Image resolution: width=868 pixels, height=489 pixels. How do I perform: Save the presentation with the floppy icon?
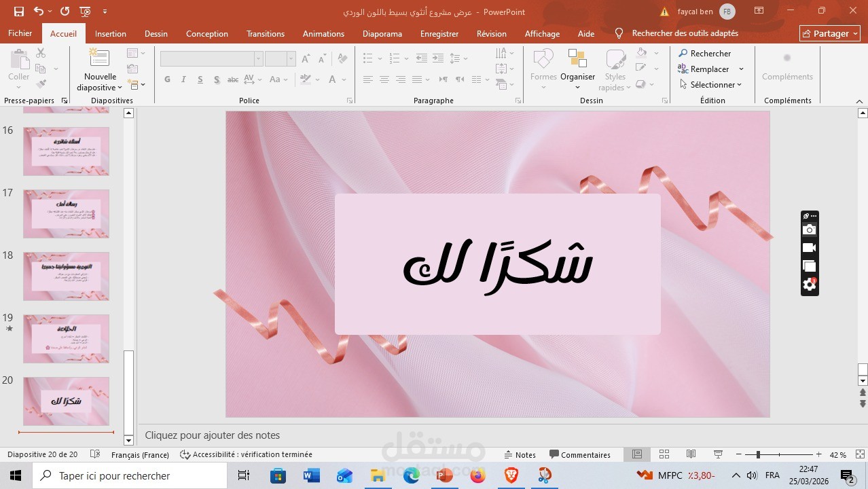click(19, 12)
